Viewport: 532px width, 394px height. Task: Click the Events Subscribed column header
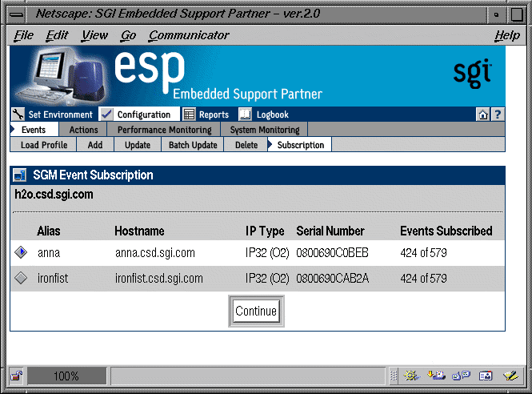point(446,231)
